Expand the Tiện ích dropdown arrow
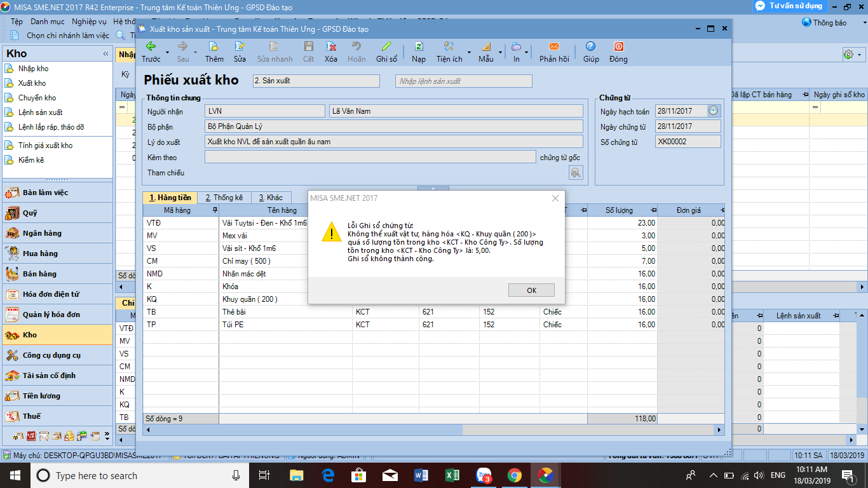The width and height of the screenshot is (868, 488). [x=469, y=52]
